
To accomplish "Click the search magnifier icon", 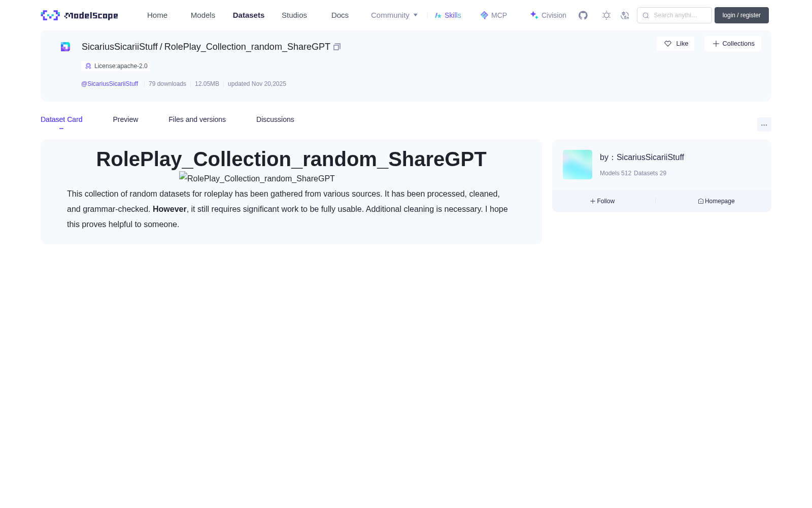I will (646, 15).
